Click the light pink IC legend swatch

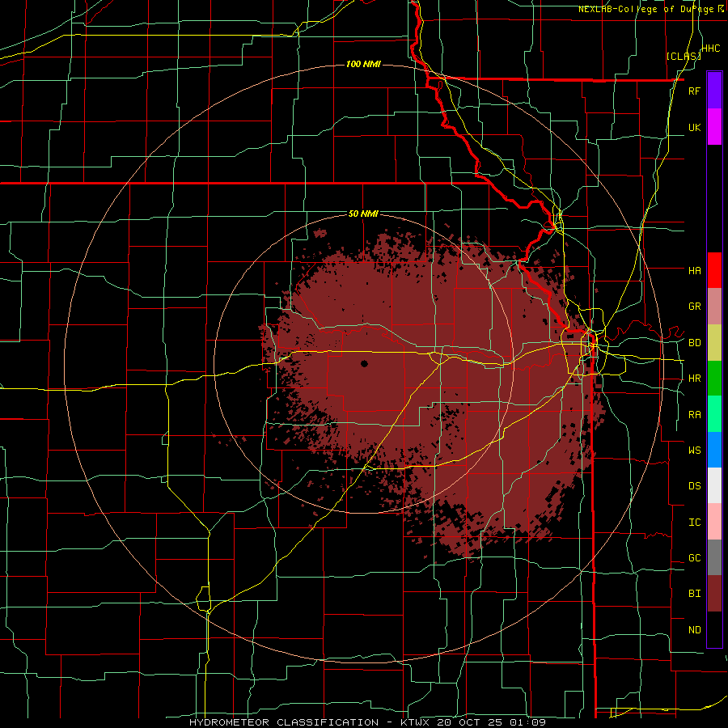714,522
